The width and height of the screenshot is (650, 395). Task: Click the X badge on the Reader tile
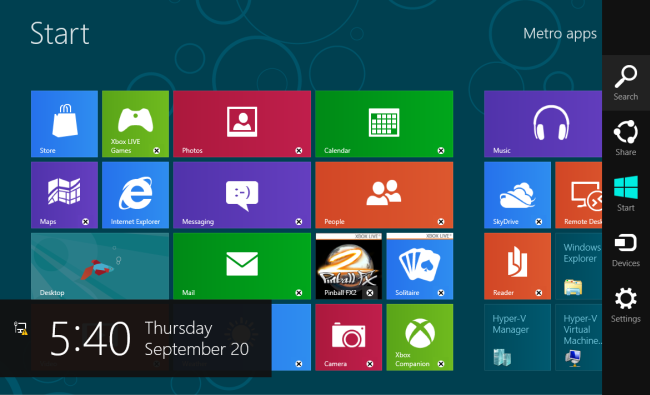click(x=538, y=293)
